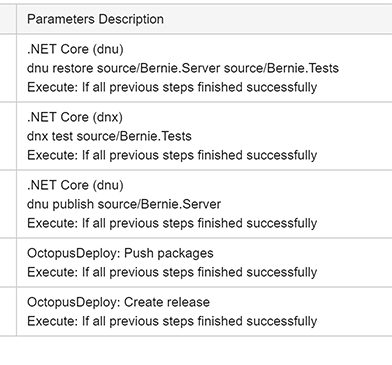Click the left cell beside the header row

tap(8, 19)
